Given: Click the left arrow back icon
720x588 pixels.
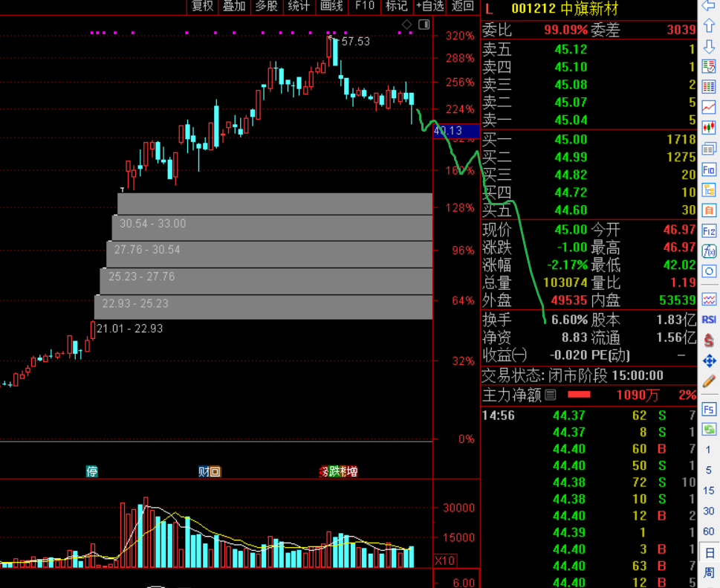Looking at the screenshot, I should pyautogui.click(x=709, y=5).
